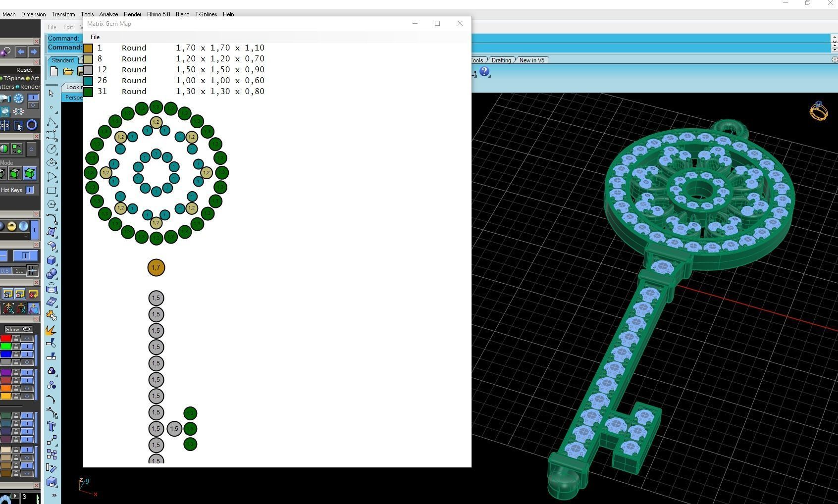Select the Art radio option
This screenshot has height=504, width=838.
pyautogui.click(x=33, y=78)
